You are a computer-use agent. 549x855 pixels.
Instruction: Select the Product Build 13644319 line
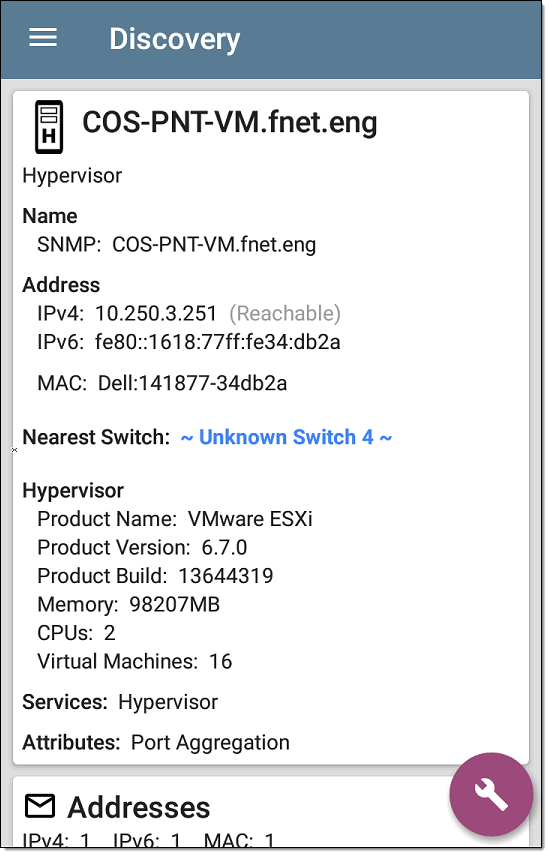(155, 576)
